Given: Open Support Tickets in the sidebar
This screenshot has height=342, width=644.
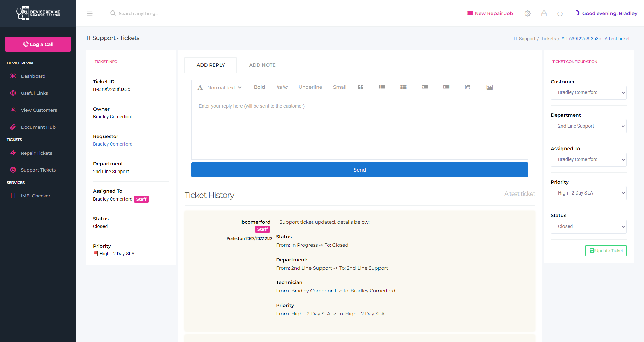Looking at the screenshot, I should (x=38, y=170).
